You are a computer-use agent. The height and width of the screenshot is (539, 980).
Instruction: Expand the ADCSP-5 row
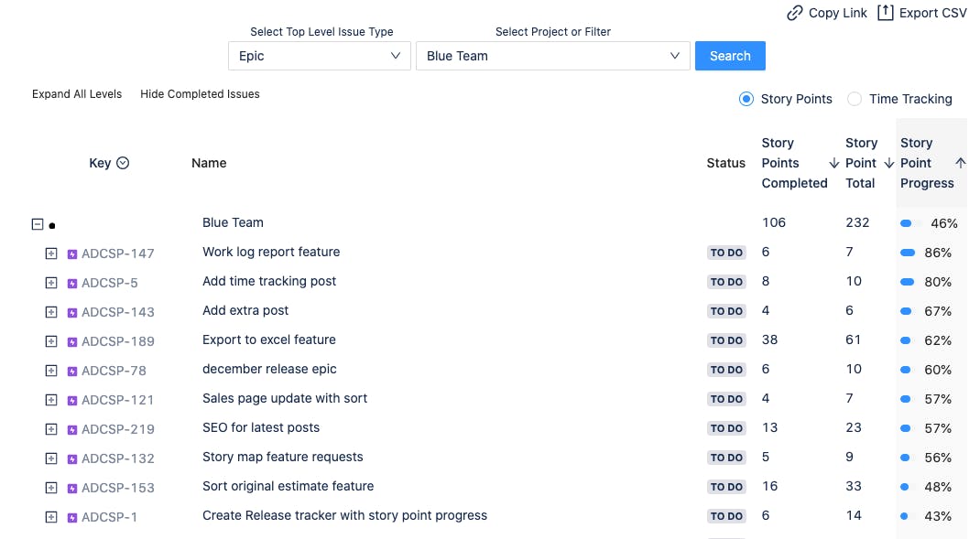tap(51, 283)
